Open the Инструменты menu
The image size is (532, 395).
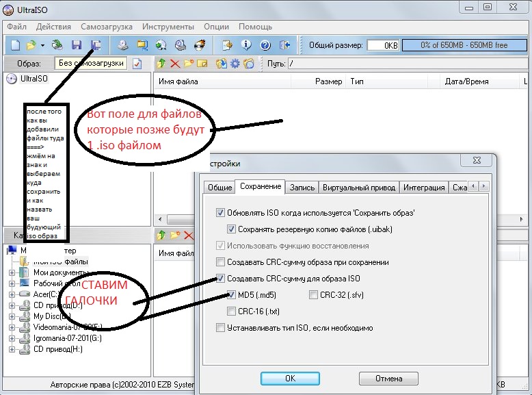168,27
